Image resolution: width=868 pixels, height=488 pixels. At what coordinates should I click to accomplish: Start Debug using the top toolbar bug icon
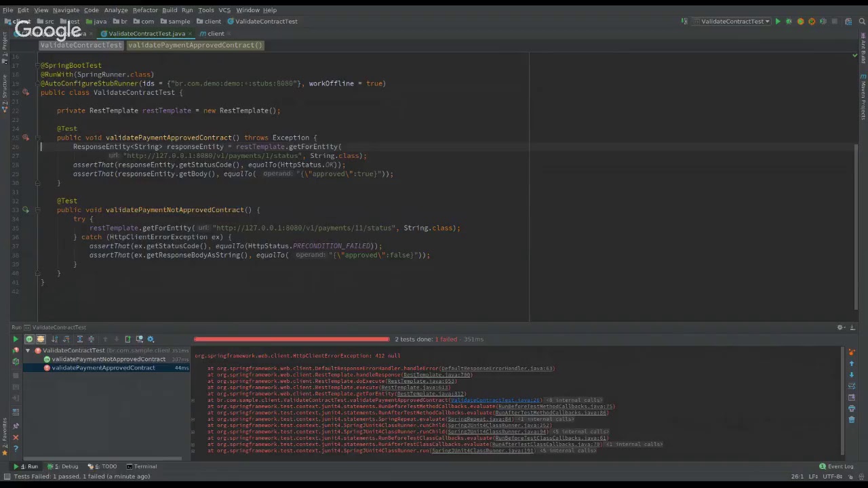click(x=789, y=22)
